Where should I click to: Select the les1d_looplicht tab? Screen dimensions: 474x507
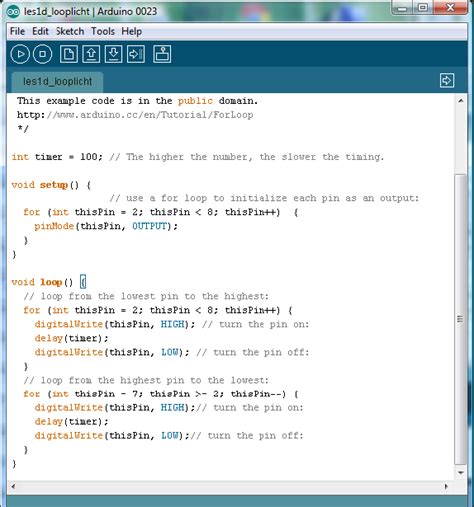coord(57,82)
